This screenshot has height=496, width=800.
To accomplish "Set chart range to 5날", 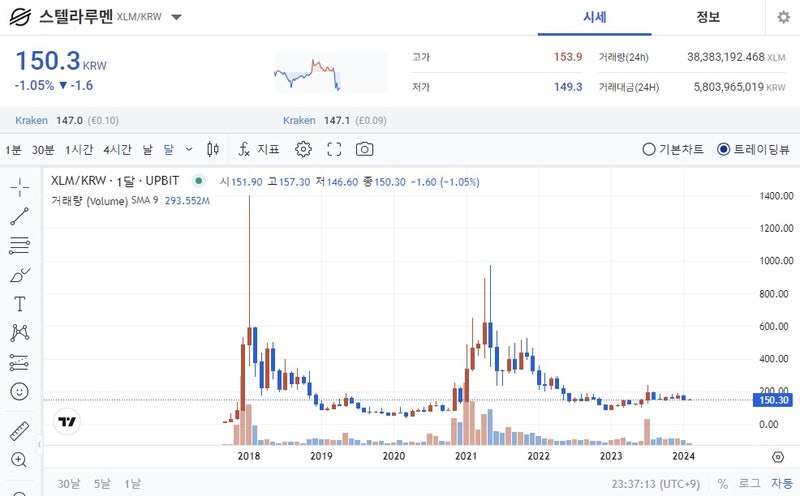I will (102, 484).
